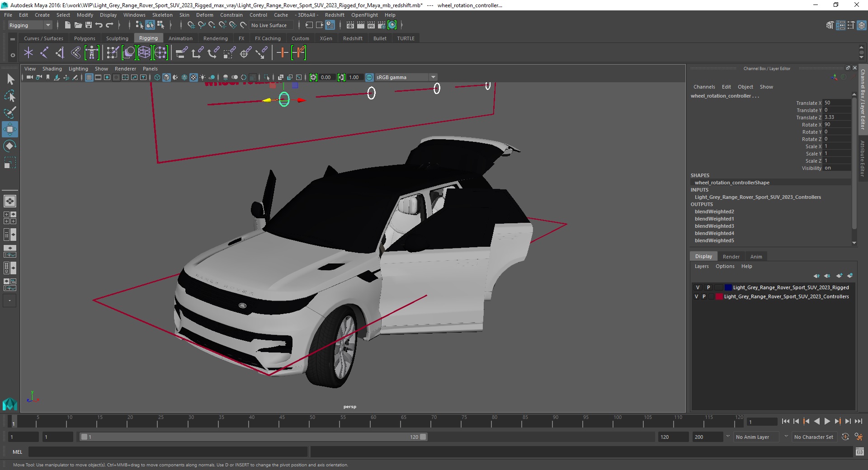The height and width of the screenshot is (470, 868).
Task: Click Rigged layer blue color swatch
Action: pyautogui.click(x=728, y=287)
